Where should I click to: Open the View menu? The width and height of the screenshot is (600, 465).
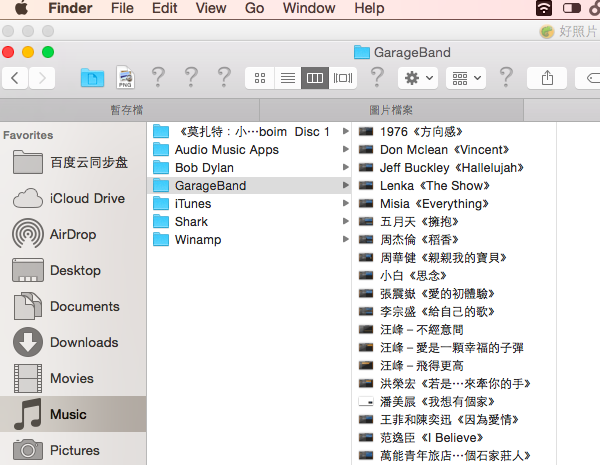click(x=211, y=8)
